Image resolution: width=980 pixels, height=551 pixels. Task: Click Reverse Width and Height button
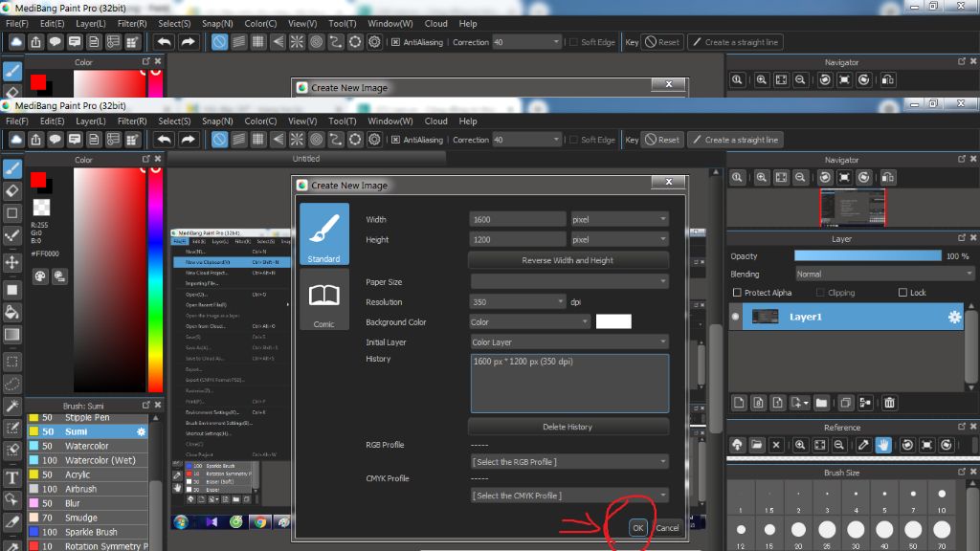(568, 260)
